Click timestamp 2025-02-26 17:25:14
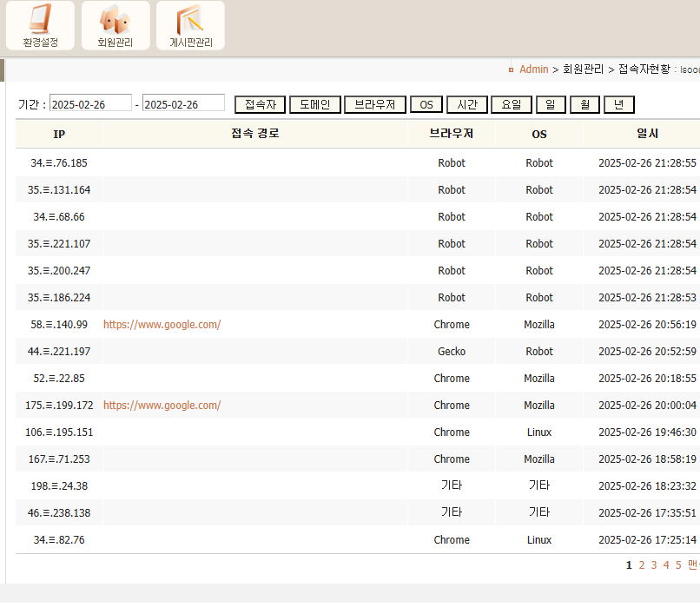The height and width of the screenshot is (614, 700). pos(647,540)
